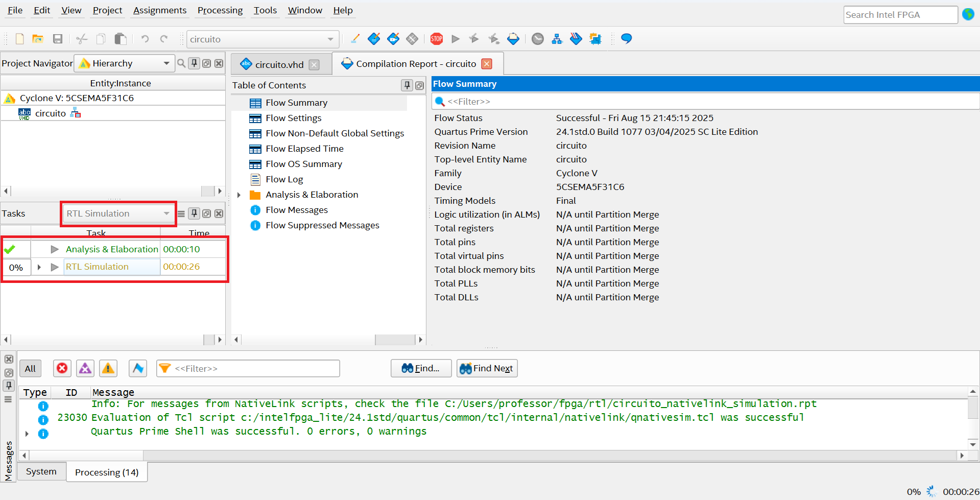The image size is (980, 500).
Task: Click the Find Next button
Action: (x=487, y=368)
